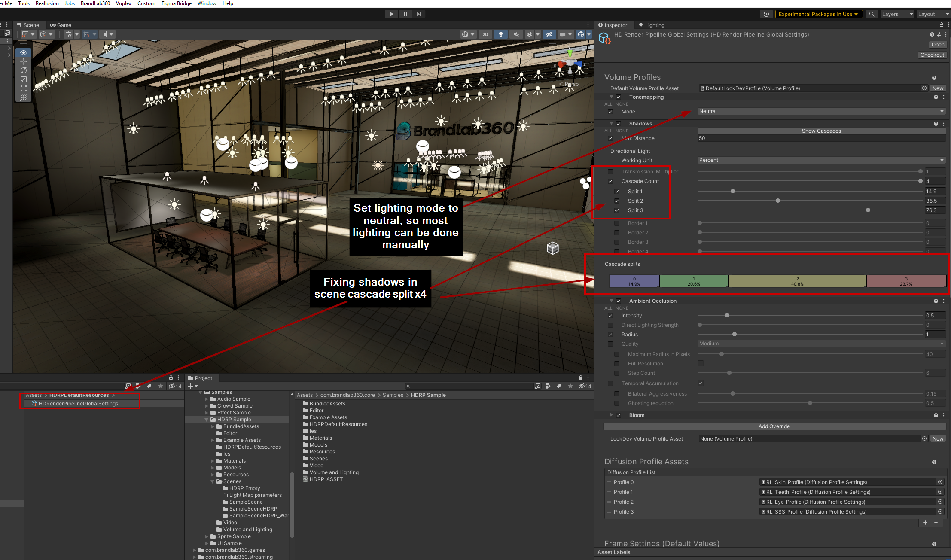Screen dimensions: 951x560
Task: Toggle scene audio mute button
Action: (x=516, y=34)
